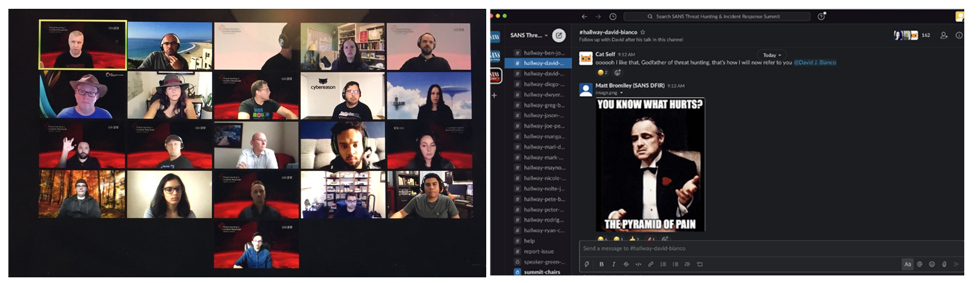980x283 pixels.
Task: Open the hallway-greg-b... channel
Action: click(x=540, y=105)
